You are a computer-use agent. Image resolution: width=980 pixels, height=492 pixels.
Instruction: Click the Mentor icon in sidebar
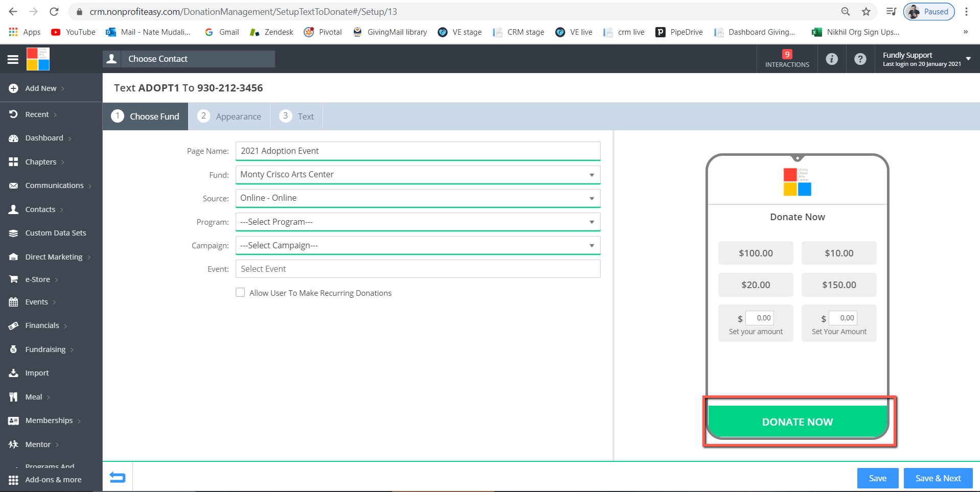pos(13,444)
